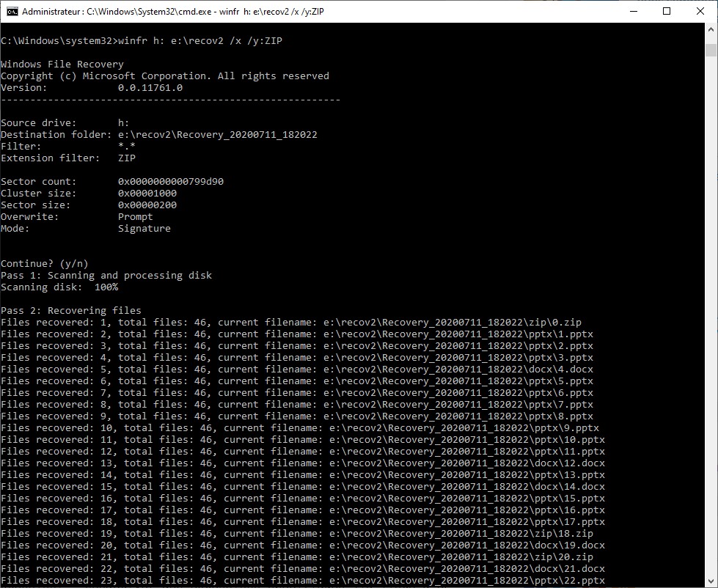
Task: Click 'Pass 2: Recovering files' line
Action: [71, 311]
